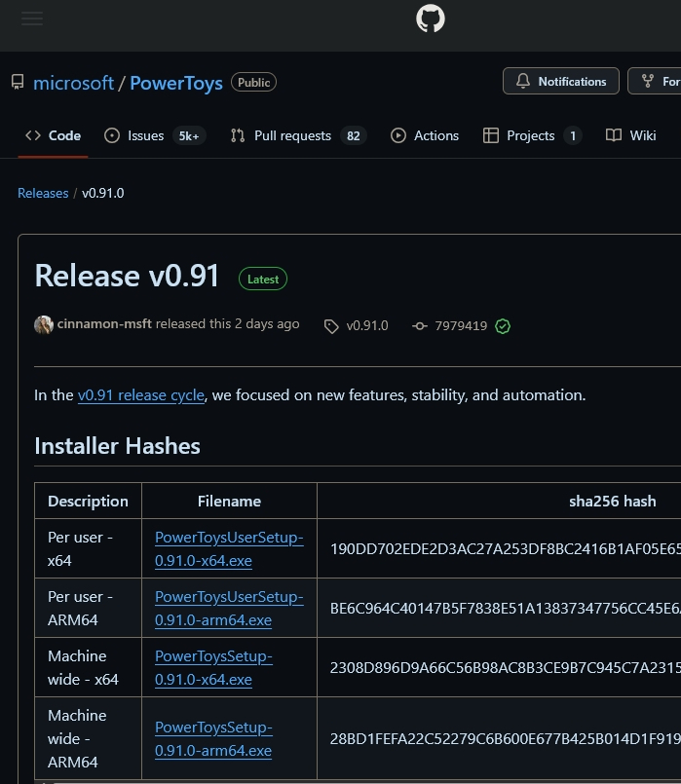Click the hash starting with 190DD702
This screenshot has height=784, width=681.
[505, 549]
